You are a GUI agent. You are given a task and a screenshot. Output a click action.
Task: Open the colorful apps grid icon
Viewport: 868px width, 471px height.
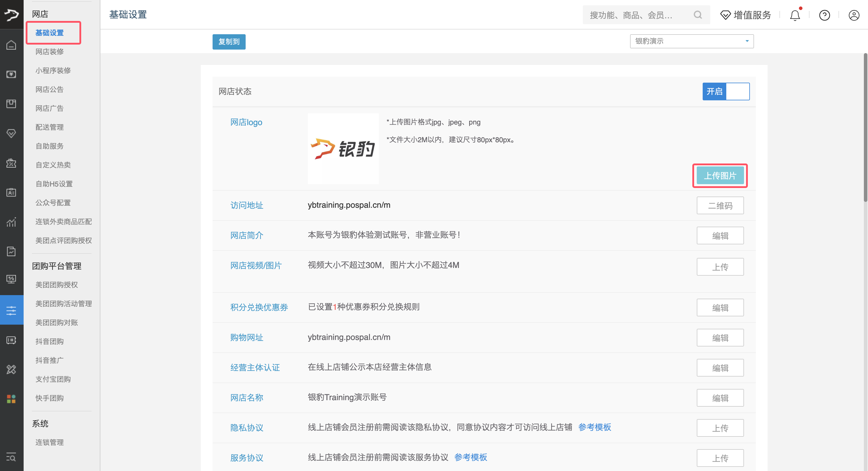[x=12, y=399]
